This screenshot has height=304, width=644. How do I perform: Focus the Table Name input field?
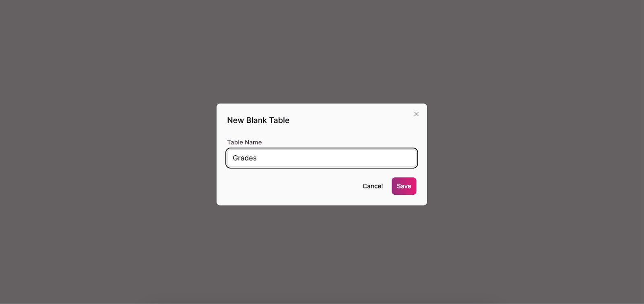[x=322, y=158]
